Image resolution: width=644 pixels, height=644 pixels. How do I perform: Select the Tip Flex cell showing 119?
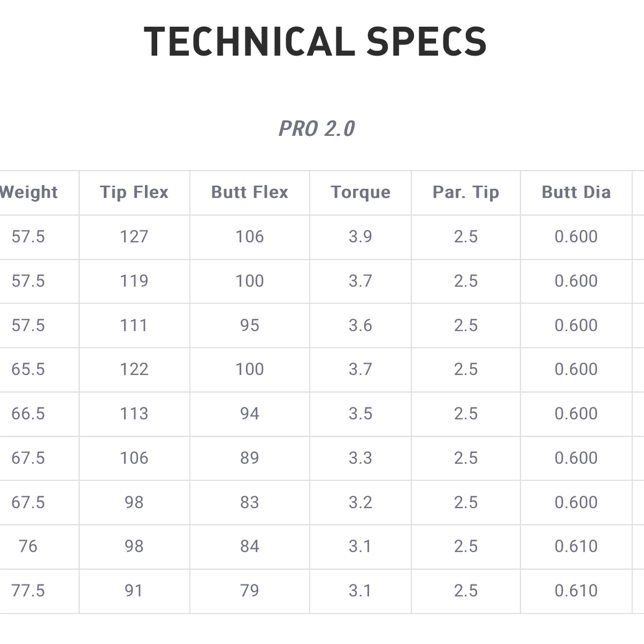(134, 281)
